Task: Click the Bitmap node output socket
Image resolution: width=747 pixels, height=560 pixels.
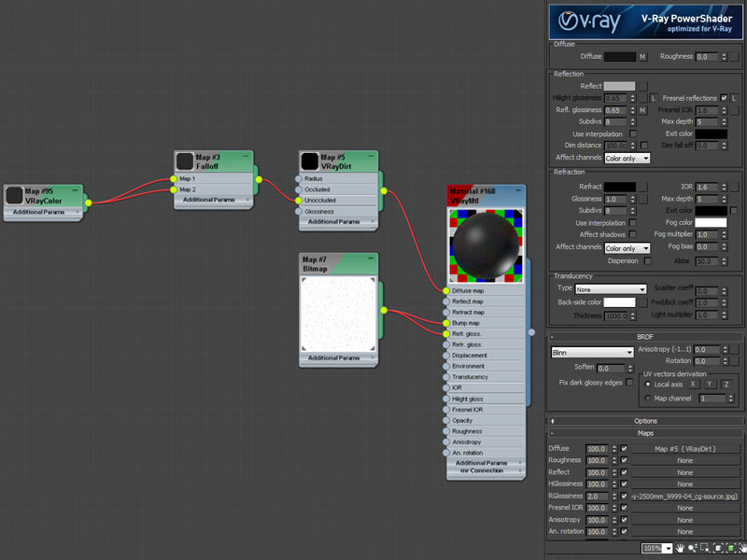Action: 384,311
